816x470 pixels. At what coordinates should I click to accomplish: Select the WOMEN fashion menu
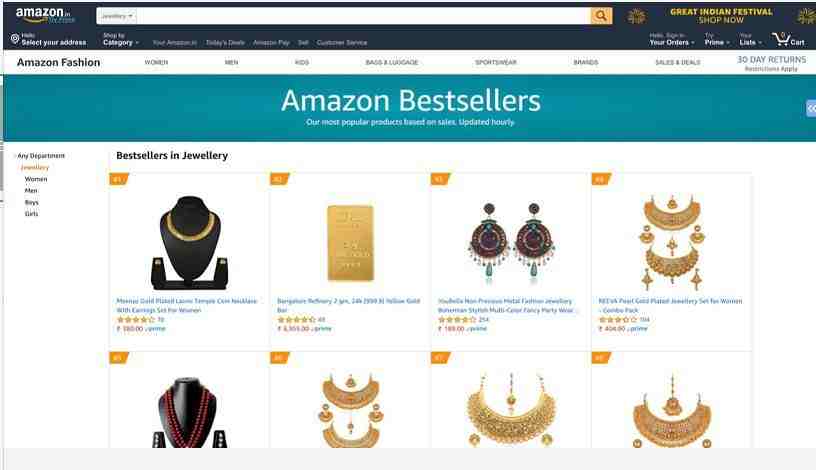tap(156, 62)
